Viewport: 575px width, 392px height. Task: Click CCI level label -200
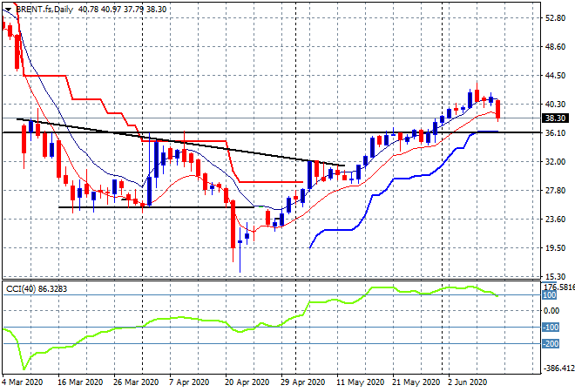(x=551, y=343)
